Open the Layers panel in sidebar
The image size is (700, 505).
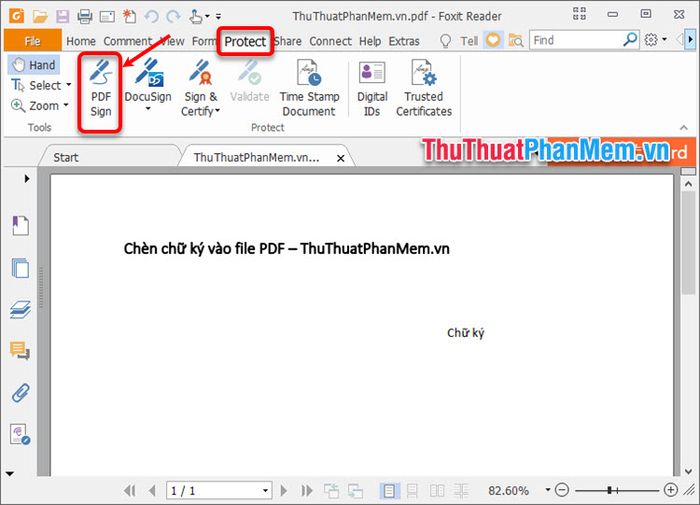(21, 309)
